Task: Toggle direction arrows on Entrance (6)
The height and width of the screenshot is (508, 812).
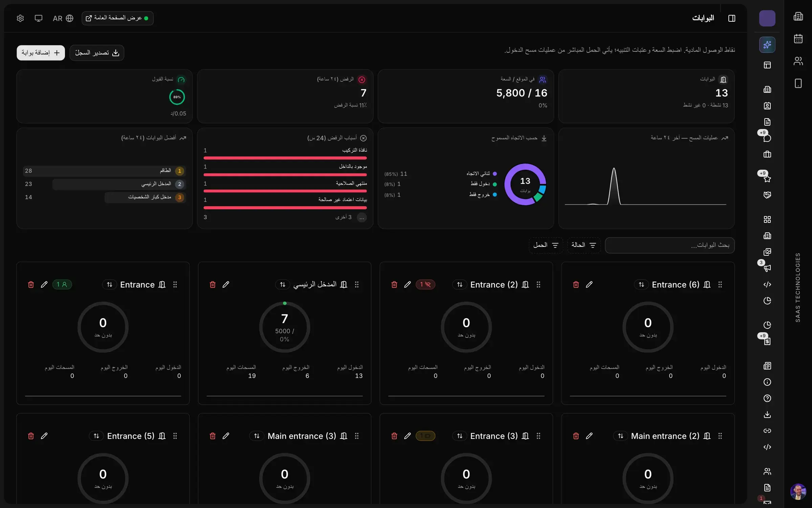Action: pos(641,284)
